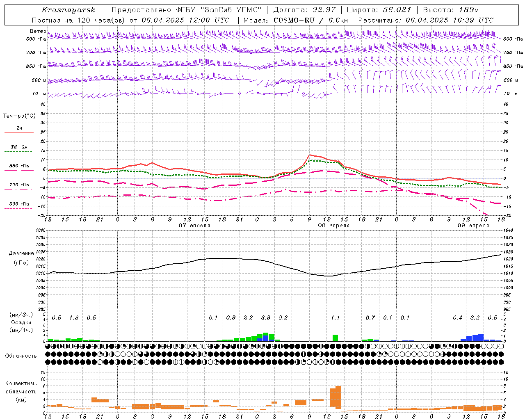Click the '2м' temperature legend entry
Screen dimensions: 525x420
19,128
